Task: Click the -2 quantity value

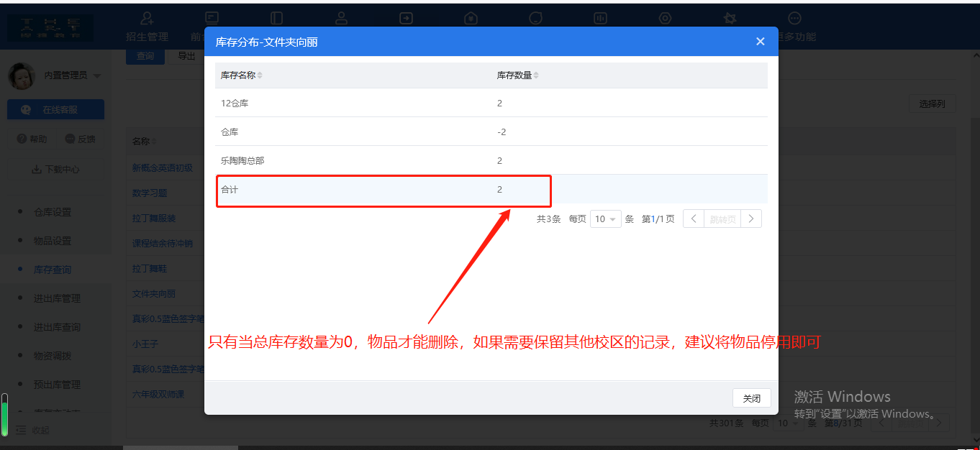Action: [x=502, y=132]
